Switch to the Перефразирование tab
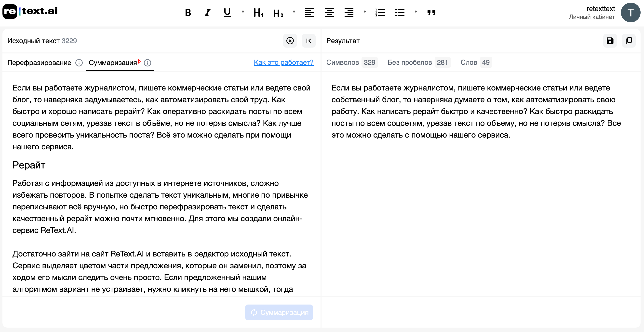This screenshot has width=644, height=332. (39, 63)
